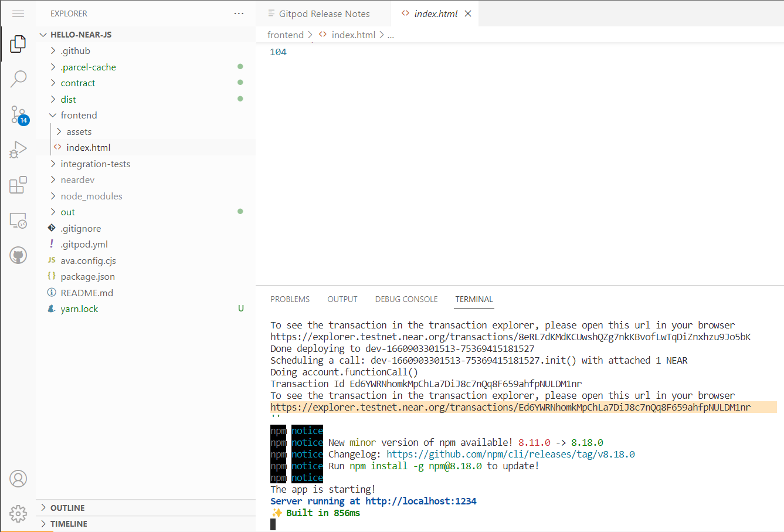The height and width of the screenshot is (532, 784).
Task: Close the index.html editor tab
Action: click(468, 13)
